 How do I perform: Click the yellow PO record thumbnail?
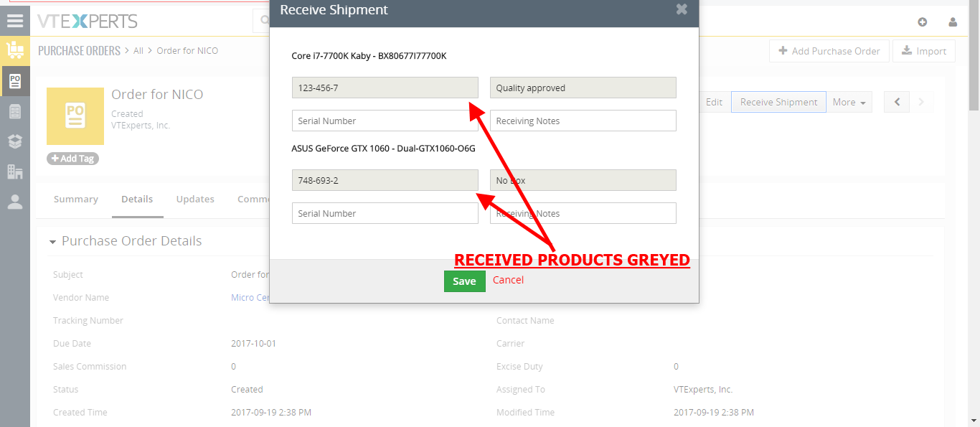click(75, 116)
